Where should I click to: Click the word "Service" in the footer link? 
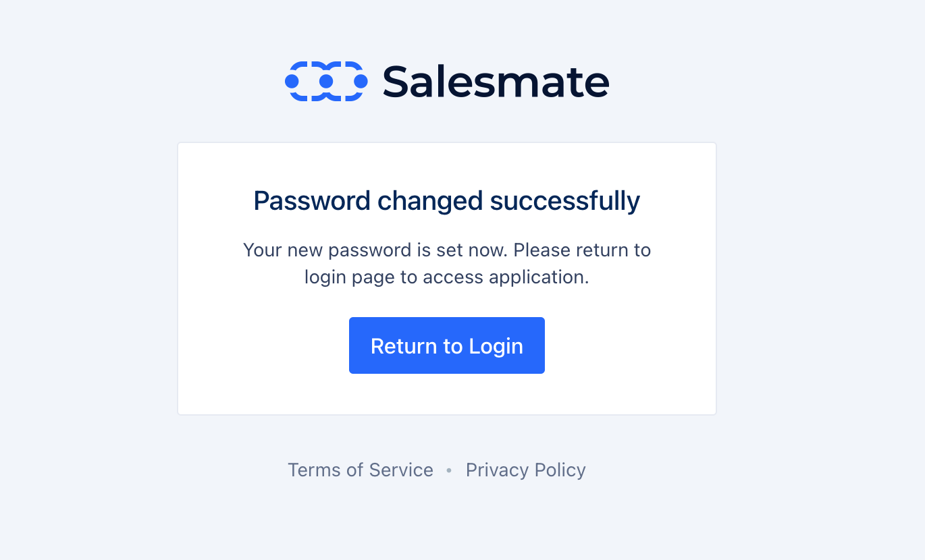point(402,470)
